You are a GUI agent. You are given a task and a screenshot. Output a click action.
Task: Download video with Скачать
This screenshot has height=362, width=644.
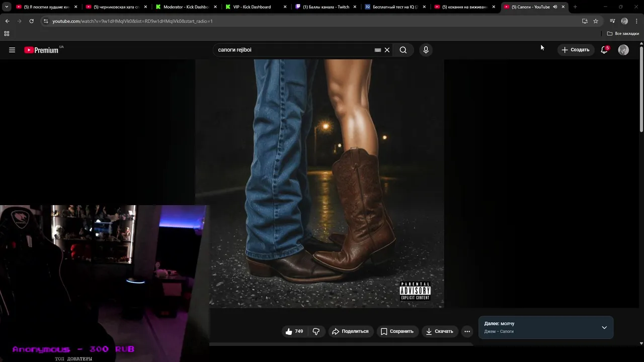point(440,331)
